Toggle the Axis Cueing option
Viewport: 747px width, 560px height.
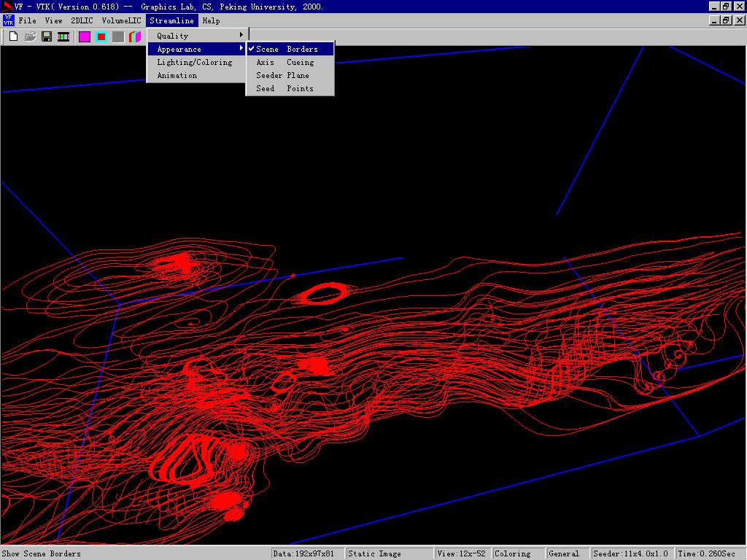click(x=290, y=62)
